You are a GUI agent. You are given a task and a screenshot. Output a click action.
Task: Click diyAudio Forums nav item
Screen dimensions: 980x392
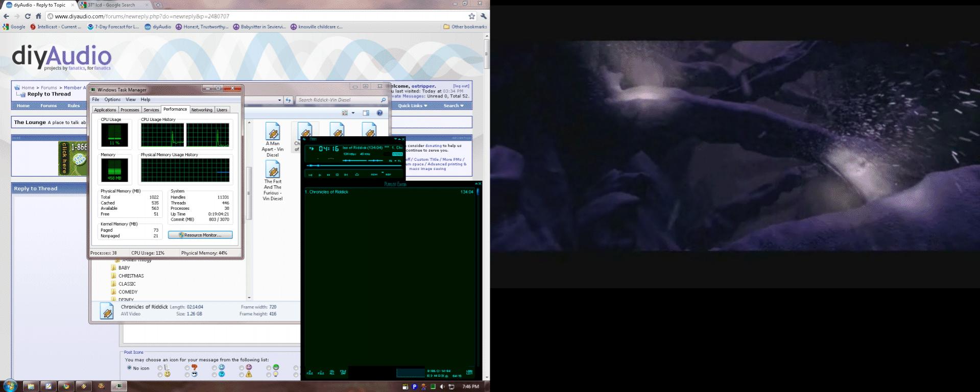pyautogui.click(x=49, y=106)
